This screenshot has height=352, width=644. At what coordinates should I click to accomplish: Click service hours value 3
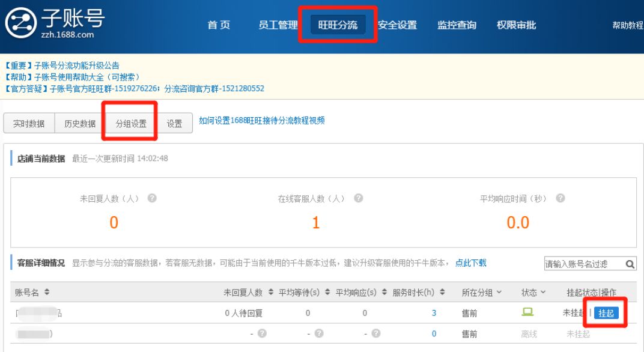434,313
